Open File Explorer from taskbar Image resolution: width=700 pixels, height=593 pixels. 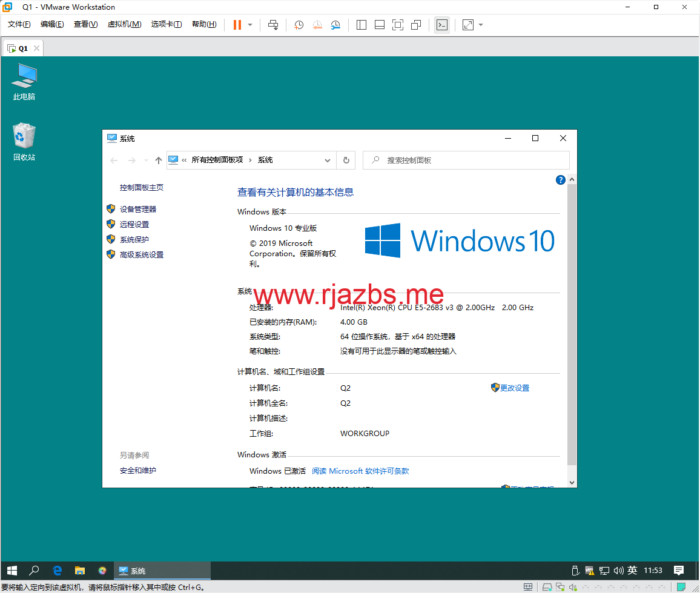(80, 571)
